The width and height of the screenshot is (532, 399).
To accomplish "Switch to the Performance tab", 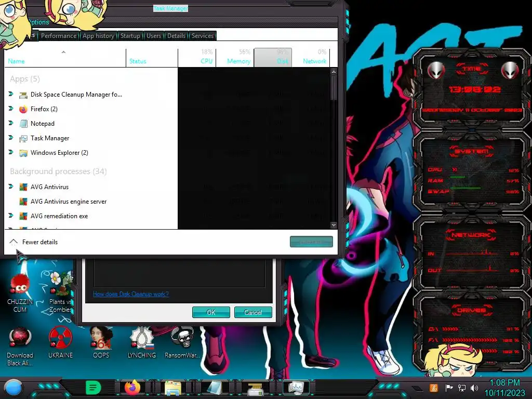I will 59,36.
